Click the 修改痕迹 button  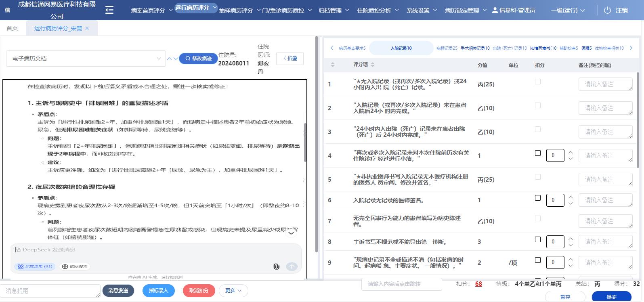(x=198, y=59)
